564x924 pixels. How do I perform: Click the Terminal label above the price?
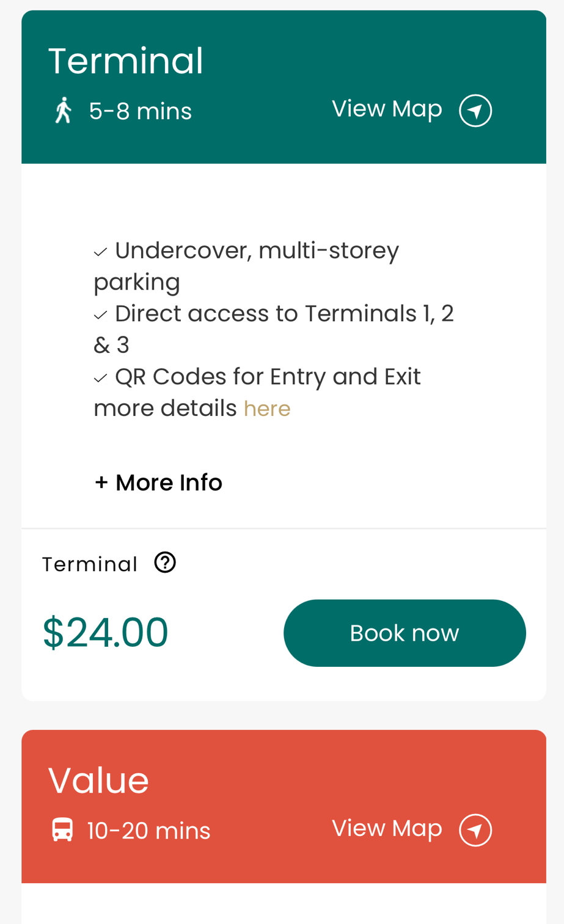coord(90,564)
